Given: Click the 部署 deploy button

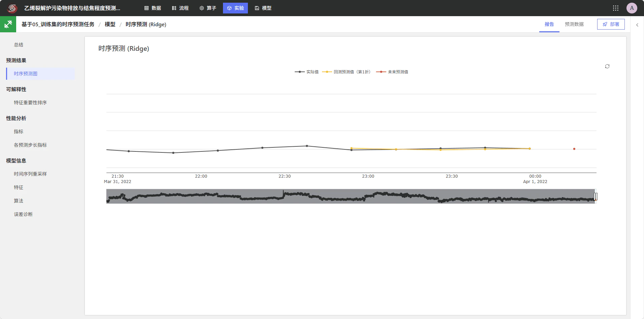Looking at the screenshot, I should [611, 24].
